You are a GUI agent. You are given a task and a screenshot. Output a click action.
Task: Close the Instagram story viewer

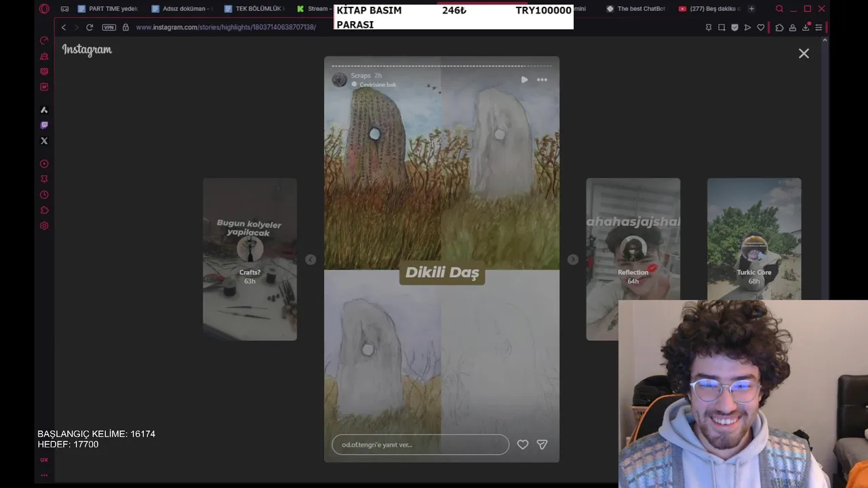pos(804,54)
